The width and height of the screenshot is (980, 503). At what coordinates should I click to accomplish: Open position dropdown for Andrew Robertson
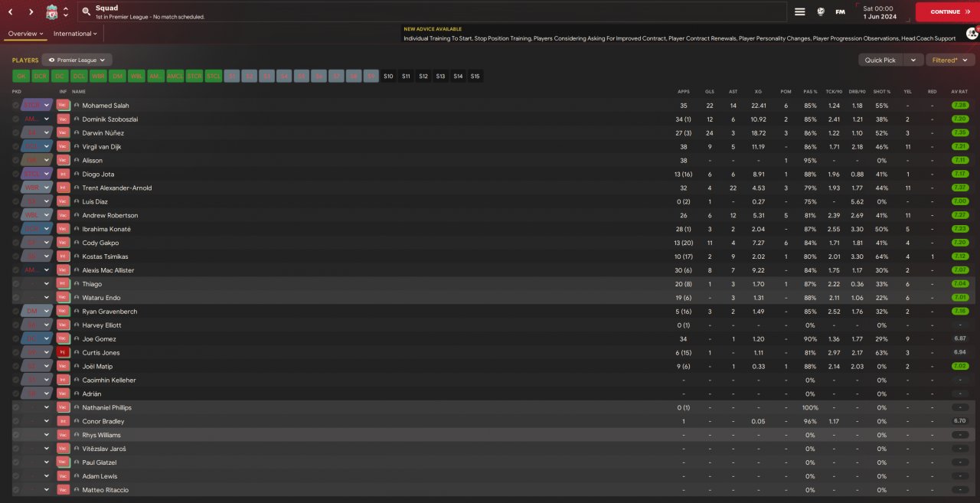(x=47, y=215)
